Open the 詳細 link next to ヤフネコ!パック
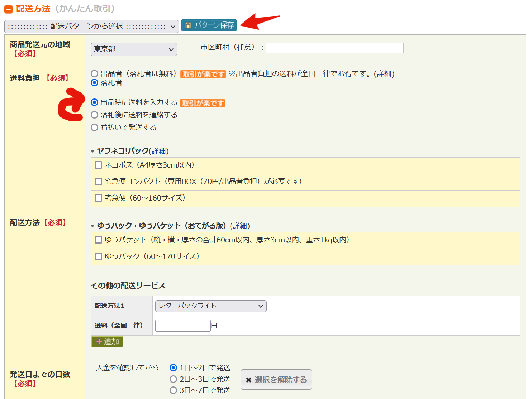Viewport: 532px width, 399px height. click(158, 151)
